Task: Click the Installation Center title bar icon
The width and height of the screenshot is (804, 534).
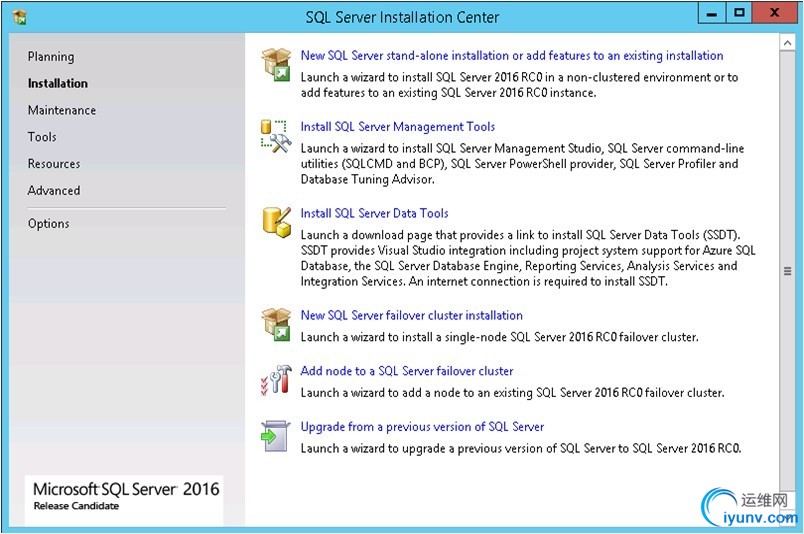Action: tap(19, 17)
